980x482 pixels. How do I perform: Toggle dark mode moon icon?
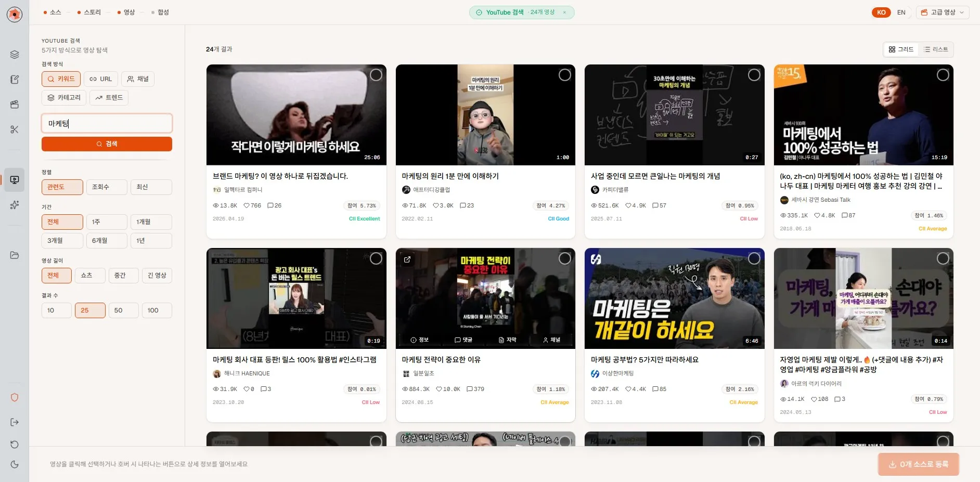pos(15,464)
